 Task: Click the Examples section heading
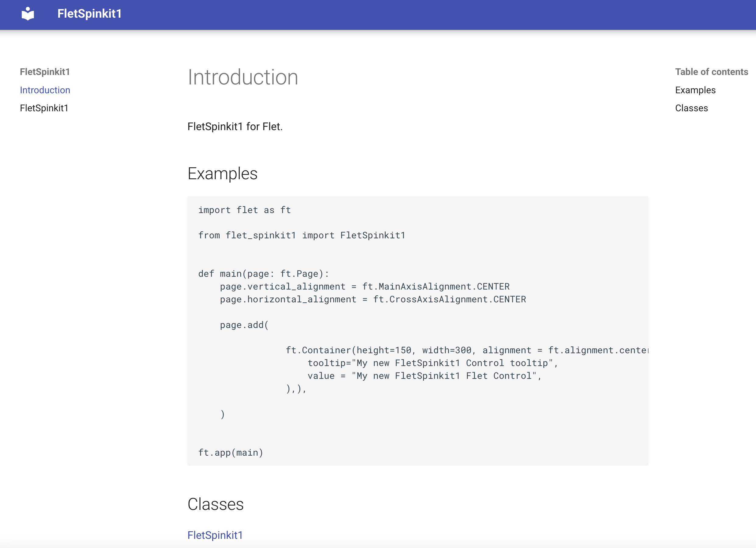point(222,174)
